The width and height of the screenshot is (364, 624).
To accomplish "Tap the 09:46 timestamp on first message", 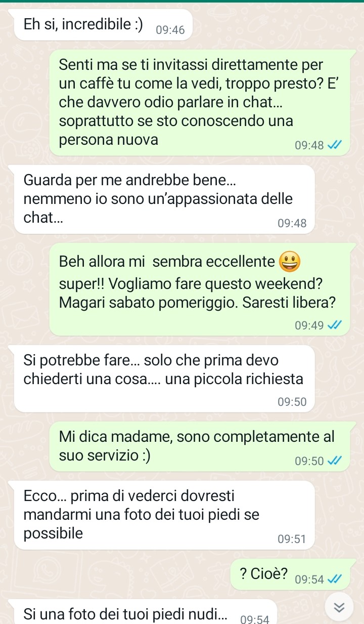I will 170,30.
